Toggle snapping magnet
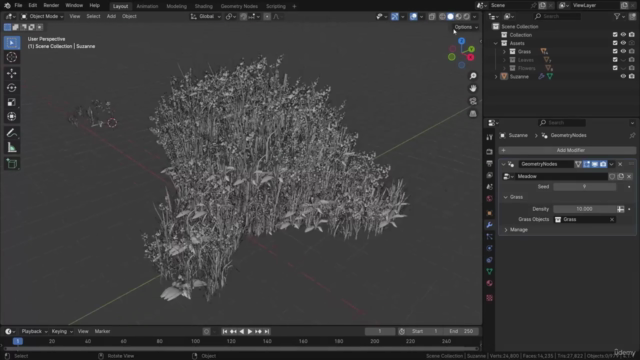640x360 pixels. pyautogui.click(x=243, y=17)
